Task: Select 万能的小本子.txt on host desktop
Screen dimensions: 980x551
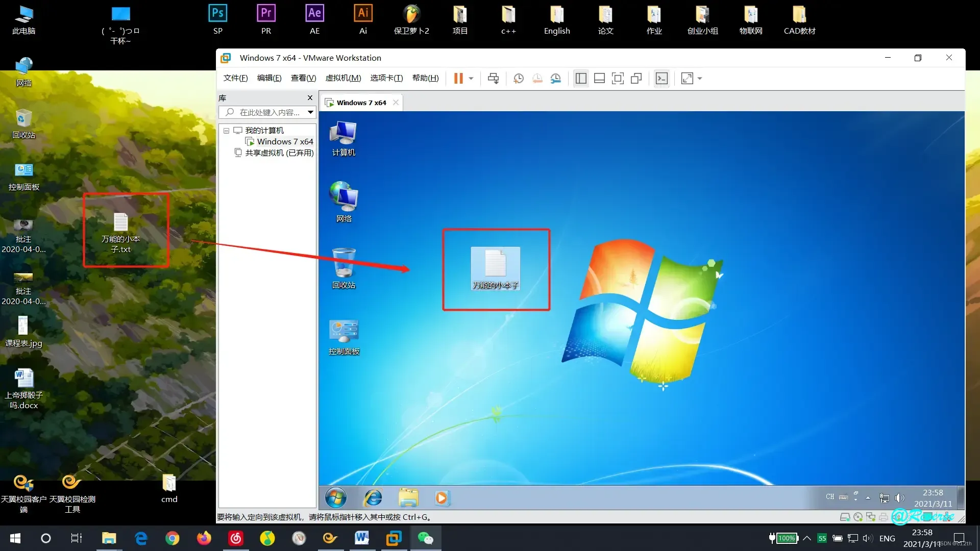Action: click(121, 233)
